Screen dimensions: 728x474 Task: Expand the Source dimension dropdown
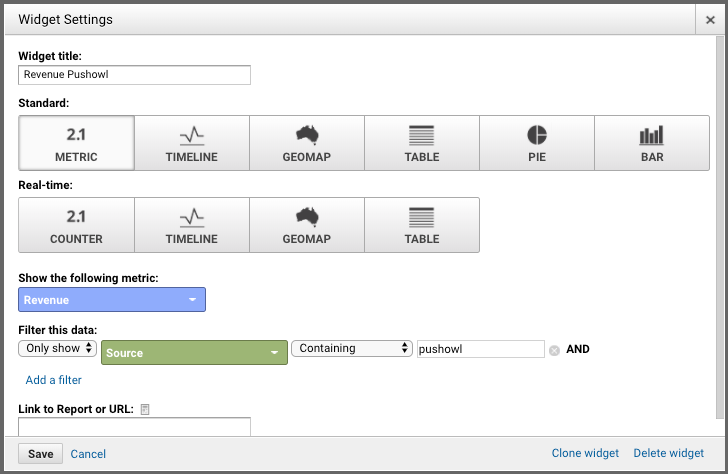point(195,352)
